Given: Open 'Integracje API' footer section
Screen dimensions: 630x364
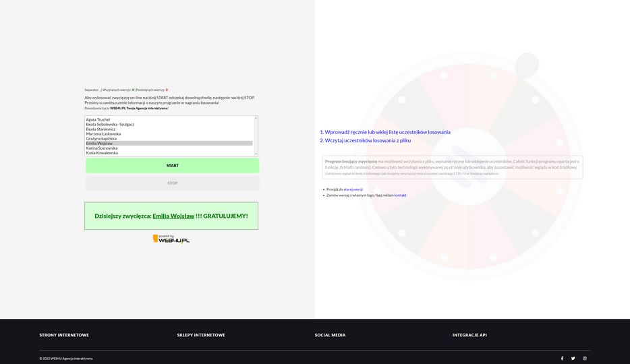Looking at the screenshot, I should 469,335.
